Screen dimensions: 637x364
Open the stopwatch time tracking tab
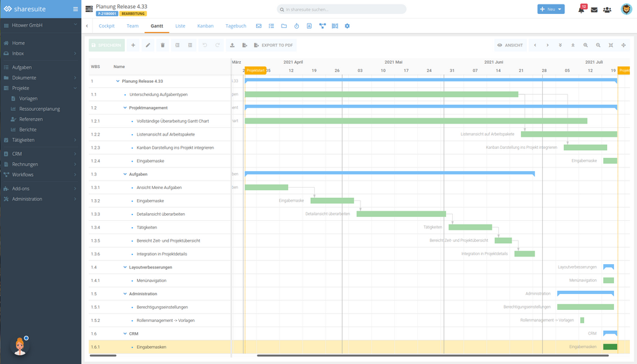coord(297,26)
